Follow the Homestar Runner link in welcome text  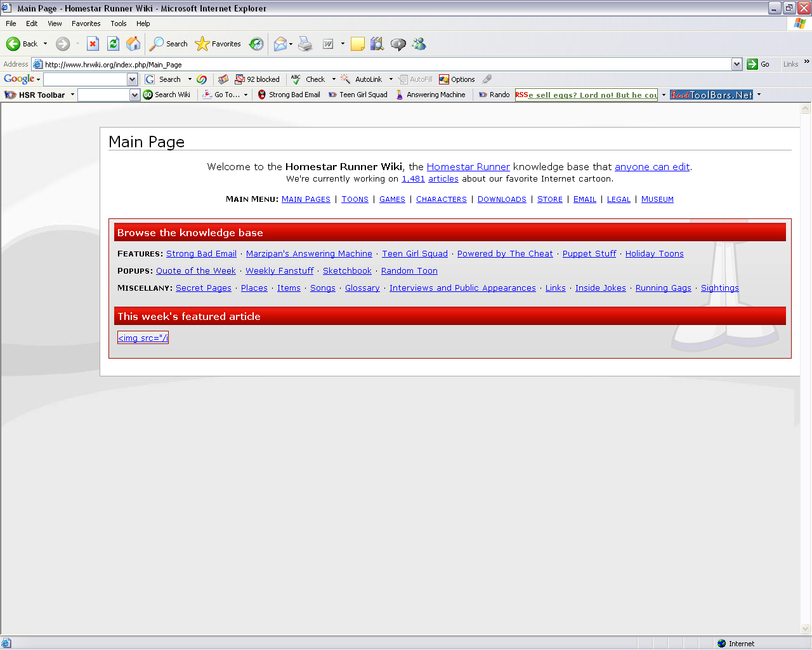[x=468, y=167]
